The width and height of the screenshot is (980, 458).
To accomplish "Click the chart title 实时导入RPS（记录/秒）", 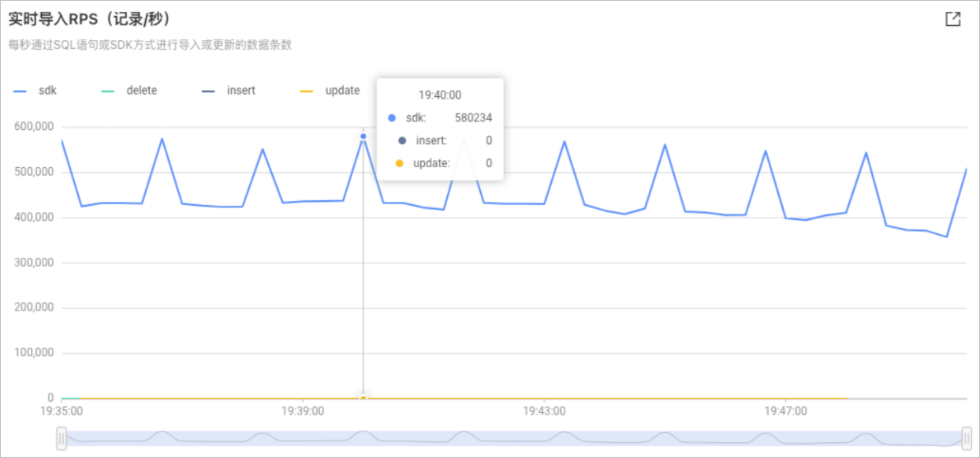I will click(x=91, y=19).
